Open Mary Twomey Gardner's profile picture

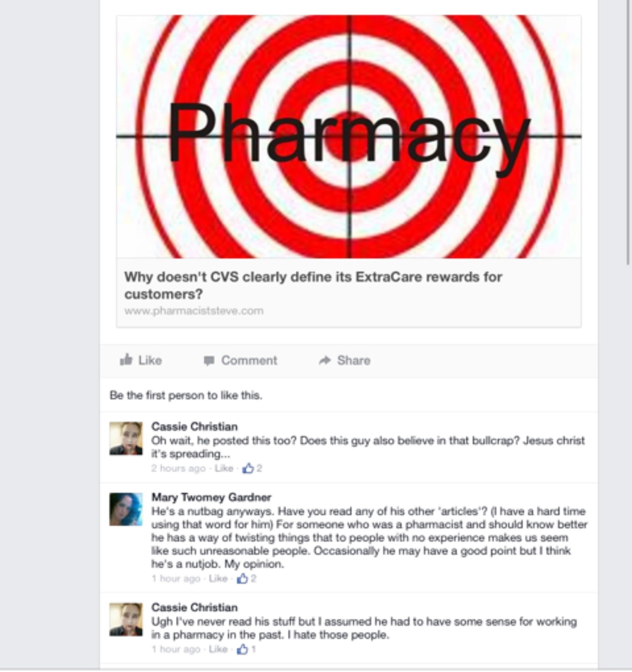(x=126, y=509)
